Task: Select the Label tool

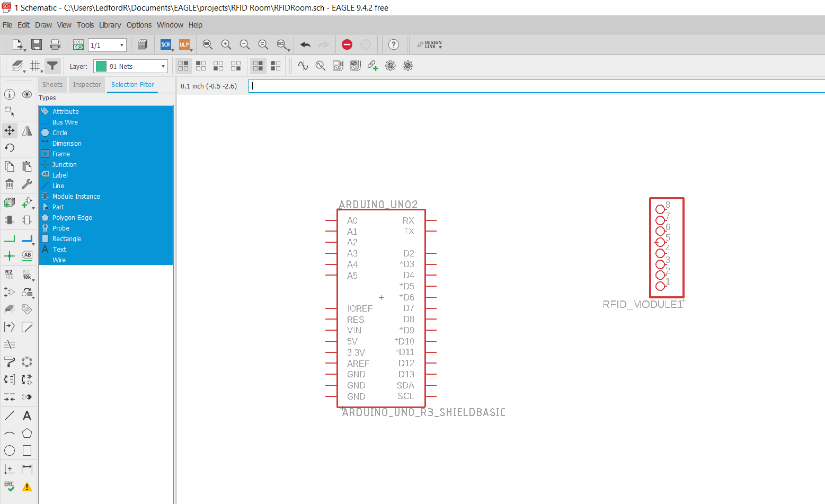Action: 27,256
